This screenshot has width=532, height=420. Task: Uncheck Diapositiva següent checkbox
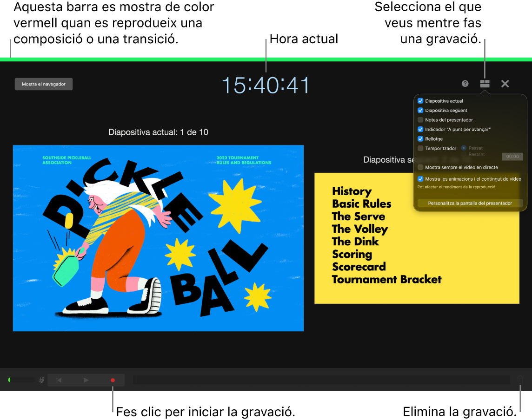click(x=420, y=110)
